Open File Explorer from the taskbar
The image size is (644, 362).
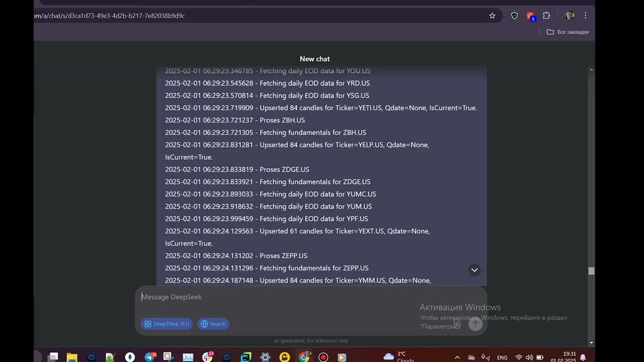(72, 357)
